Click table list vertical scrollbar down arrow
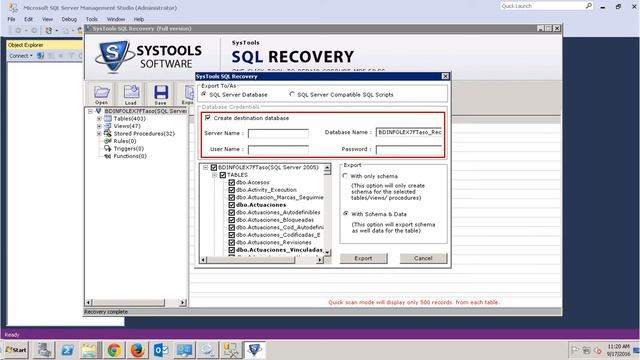This screenshot has height=360, width=640. coord(327,252)
